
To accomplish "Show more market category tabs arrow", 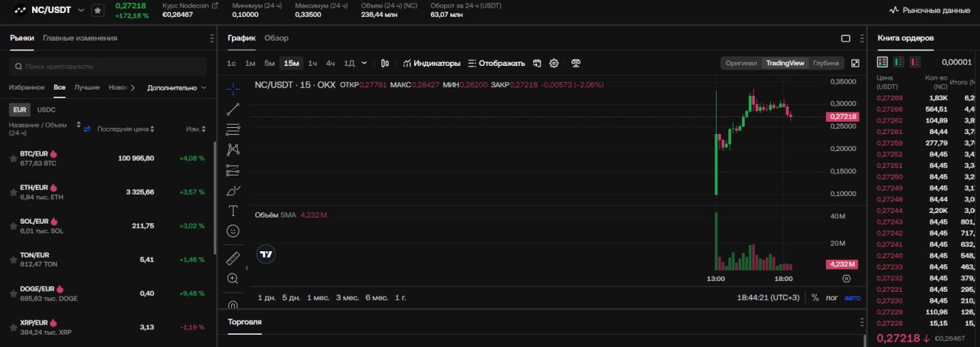I will [132, 87].
